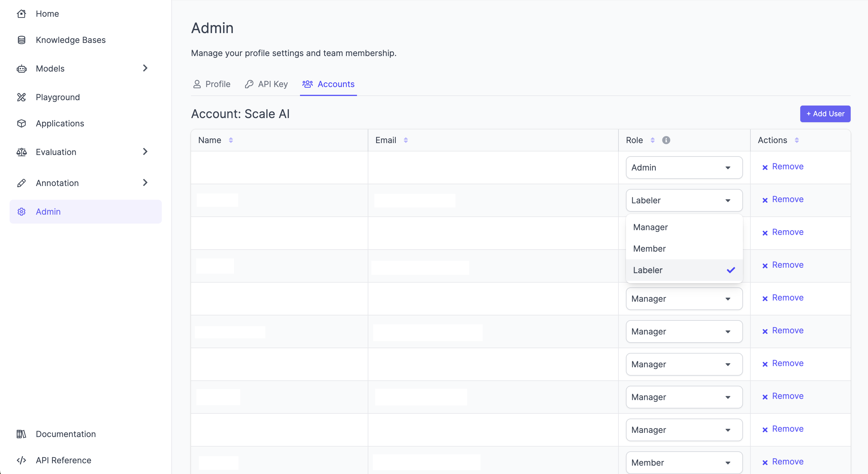
Task: Expand the Annotation sidebar chevron
Action: coord(145,183)
